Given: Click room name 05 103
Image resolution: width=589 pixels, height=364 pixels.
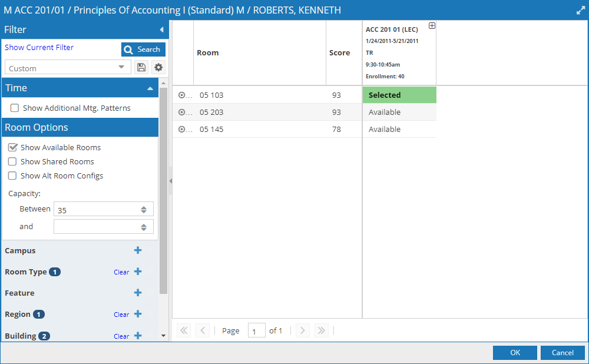Looking at the screenshot, I should [x=211, y=95].
